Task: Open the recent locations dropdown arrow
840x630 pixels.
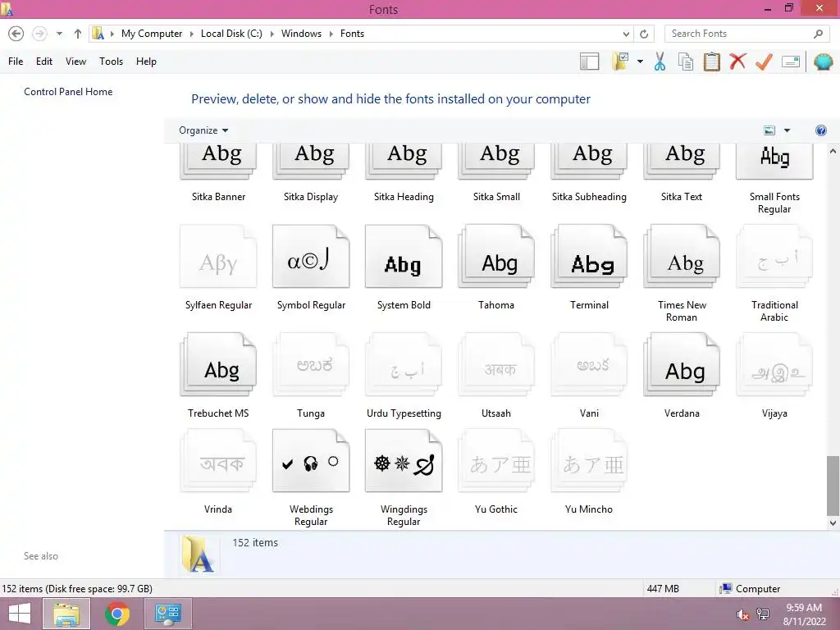Action: coord(59,34)
